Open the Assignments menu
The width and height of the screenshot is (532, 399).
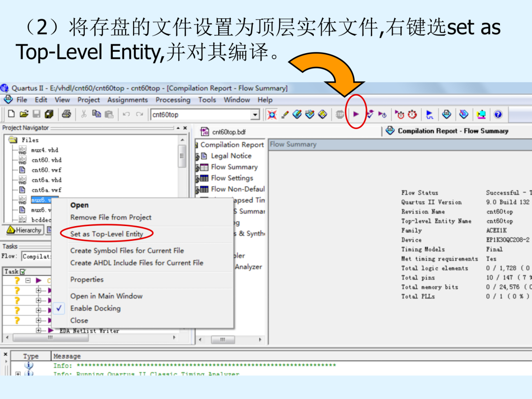(128, 100)
